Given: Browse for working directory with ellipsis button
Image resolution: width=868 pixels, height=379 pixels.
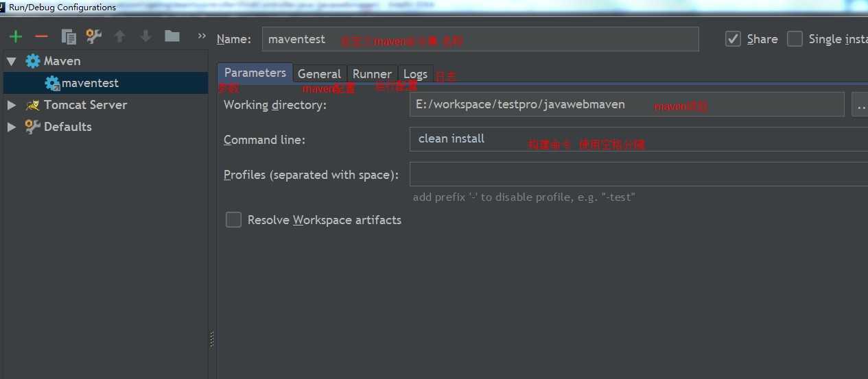Looking at the screenshot, I should (860, 105).
